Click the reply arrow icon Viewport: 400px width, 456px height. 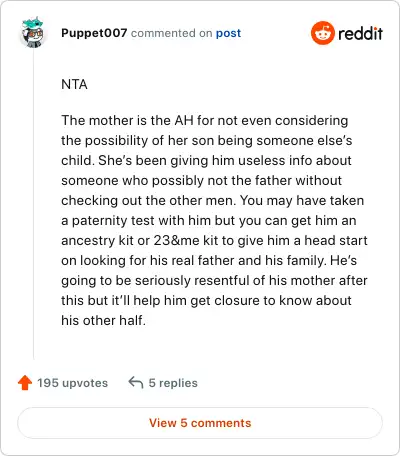point(136,383)
